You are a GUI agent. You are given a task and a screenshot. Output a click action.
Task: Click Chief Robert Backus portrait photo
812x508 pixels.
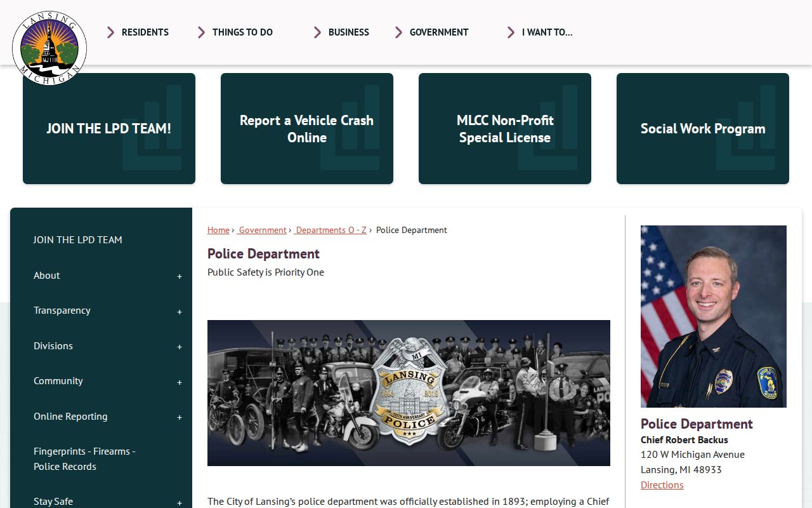pos(714,316)
